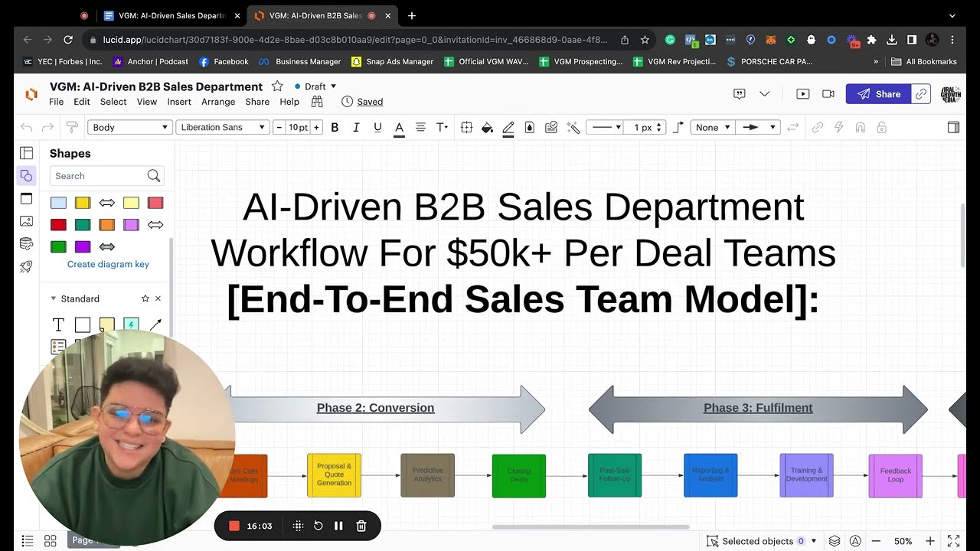
Task: Pause the screen recording
Action: [x=338, y=526]
